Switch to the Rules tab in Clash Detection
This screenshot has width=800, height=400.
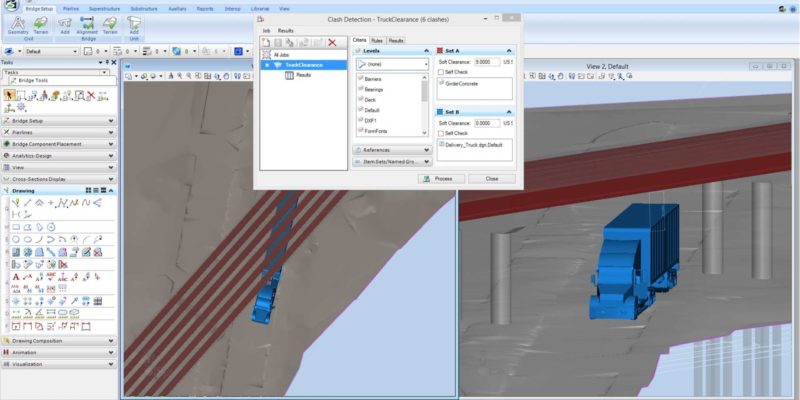[x=377, y=40]
